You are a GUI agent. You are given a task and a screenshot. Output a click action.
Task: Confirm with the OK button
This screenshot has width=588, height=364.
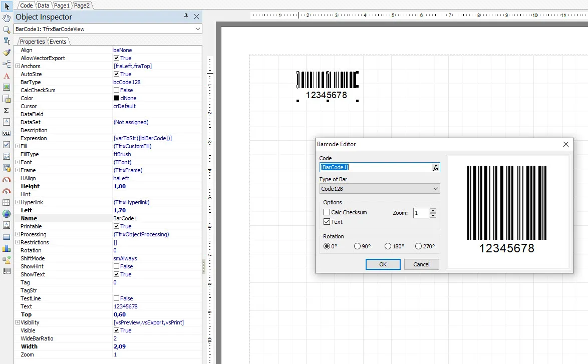click(383, 264)
